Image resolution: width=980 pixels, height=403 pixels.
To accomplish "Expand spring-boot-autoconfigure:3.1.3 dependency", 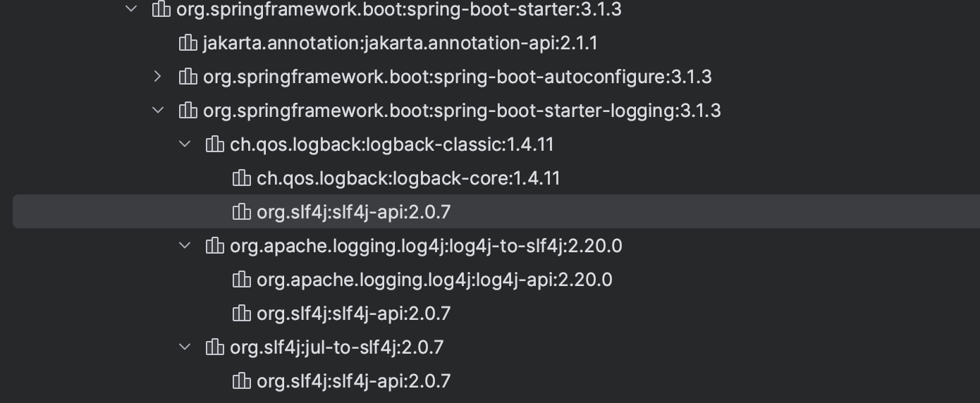I will coord(158,76).
